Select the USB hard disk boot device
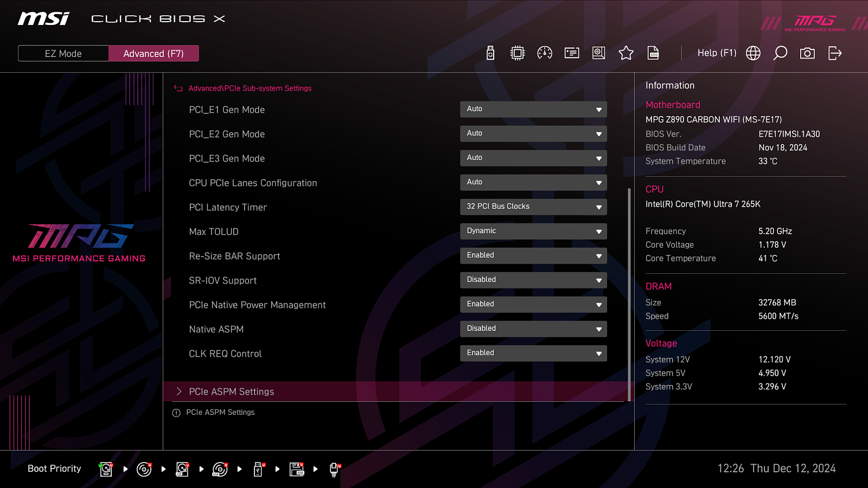868x488 pixels. (182, 469)
